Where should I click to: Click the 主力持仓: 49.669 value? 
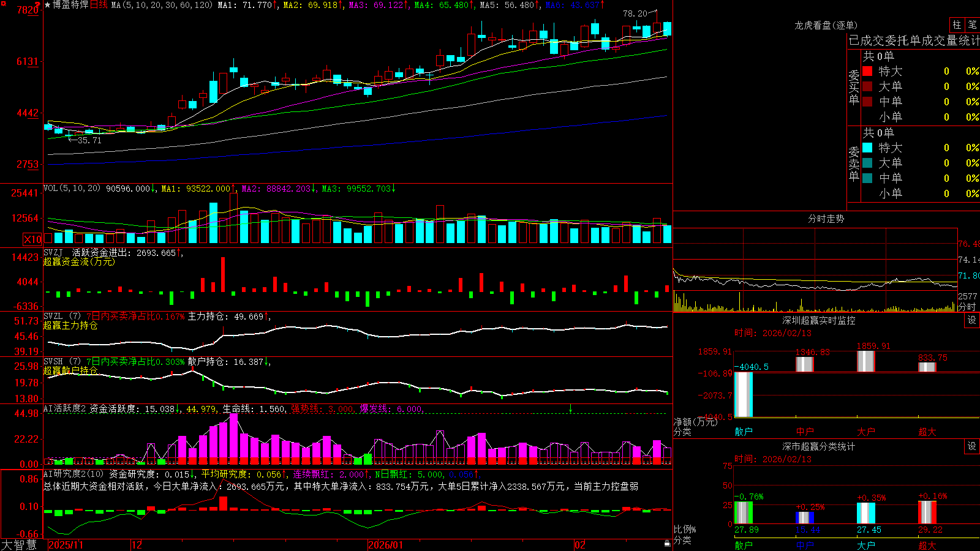225,316
